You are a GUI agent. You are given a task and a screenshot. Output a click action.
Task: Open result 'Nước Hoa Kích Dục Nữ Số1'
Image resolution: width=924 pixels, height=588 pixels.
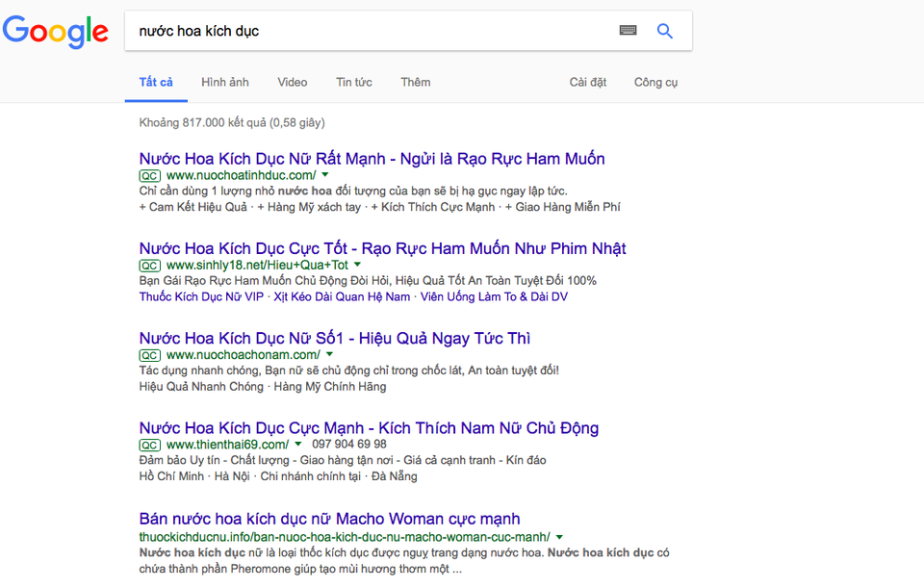pyautogui.click(x=335, y=338)
